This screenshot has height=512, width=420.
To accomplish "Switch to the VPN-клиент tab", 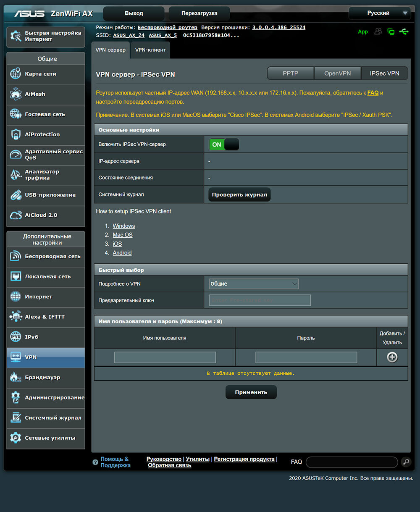I will (150, 50).
